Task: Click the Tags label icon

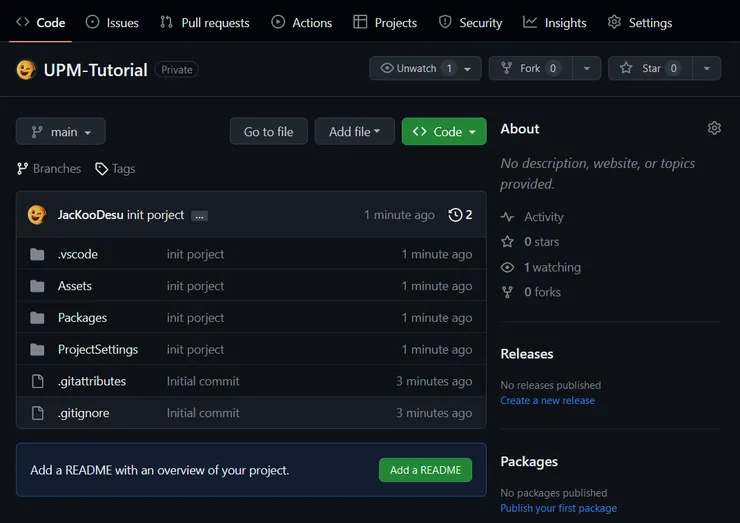Action: coord(102,169)
